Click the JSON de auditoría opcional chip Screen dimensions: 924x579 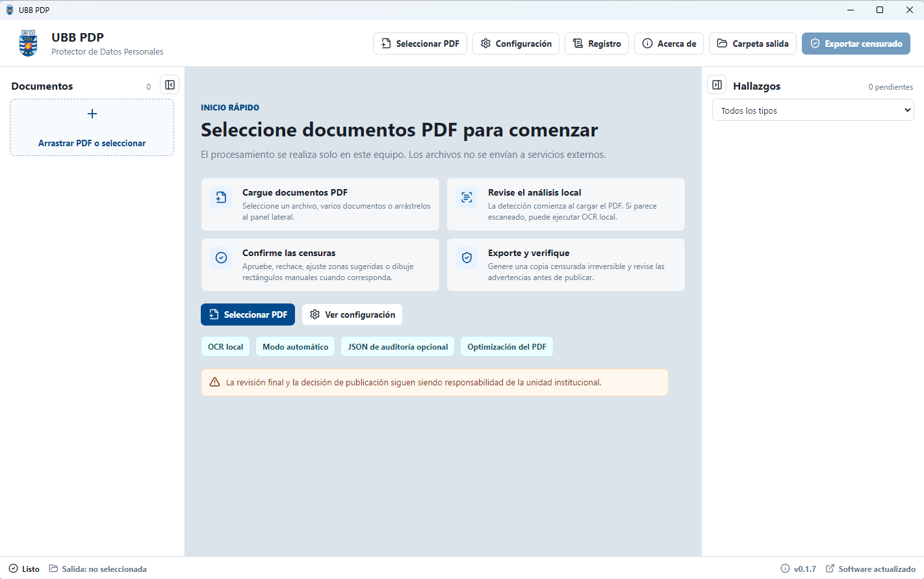click(398, 347)
